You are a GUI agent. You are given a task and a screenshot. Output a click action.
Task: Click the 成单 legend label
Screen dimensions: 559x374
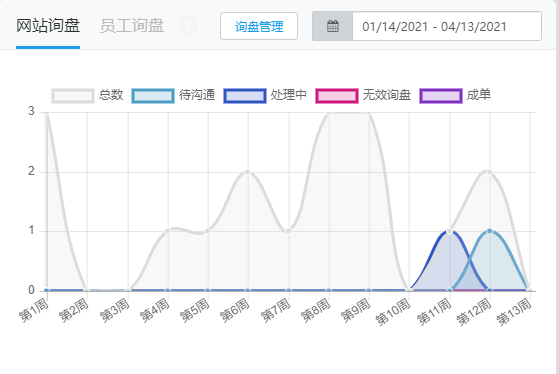point(479,95)
